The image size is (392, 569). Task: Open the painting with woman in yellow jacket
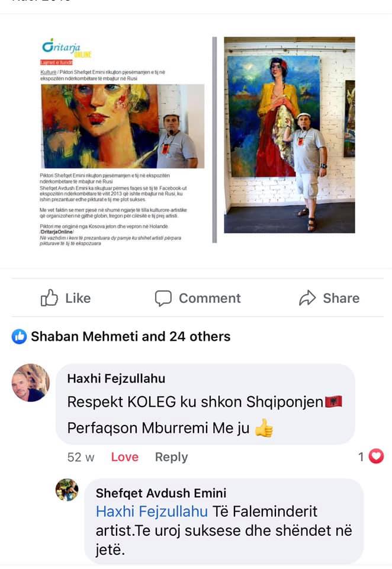pyautogui.click(x=290, y=135)
